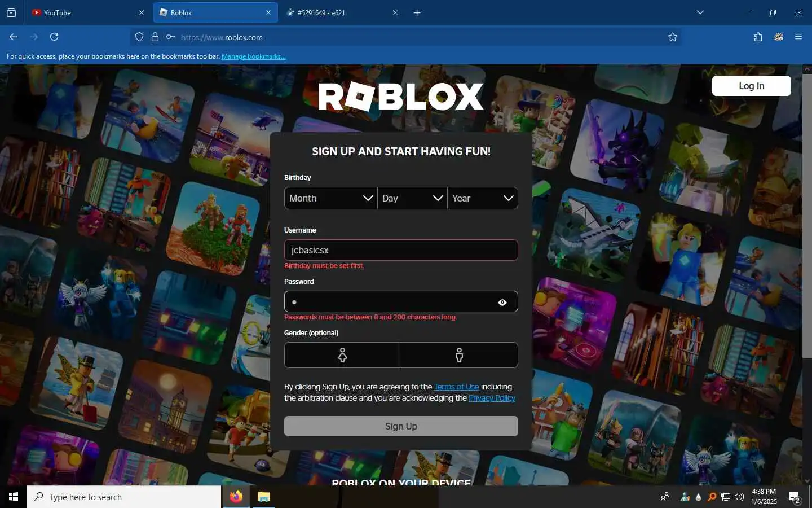Viewport: 812px width, 508px height.
Task: Select the male gender option
Action: pyautogui.click(x=460, y=355)
